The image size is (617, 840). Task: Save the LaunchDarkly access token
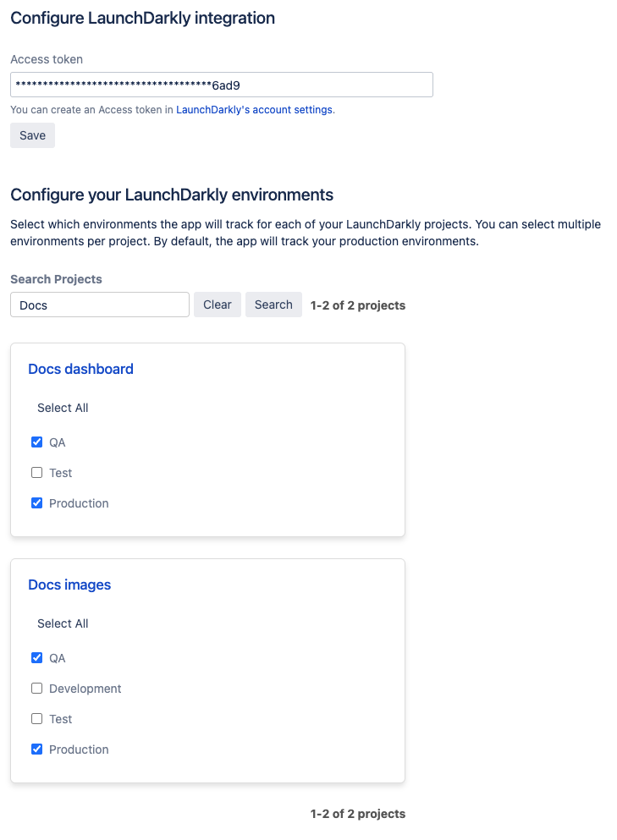(x=31, y=135)
